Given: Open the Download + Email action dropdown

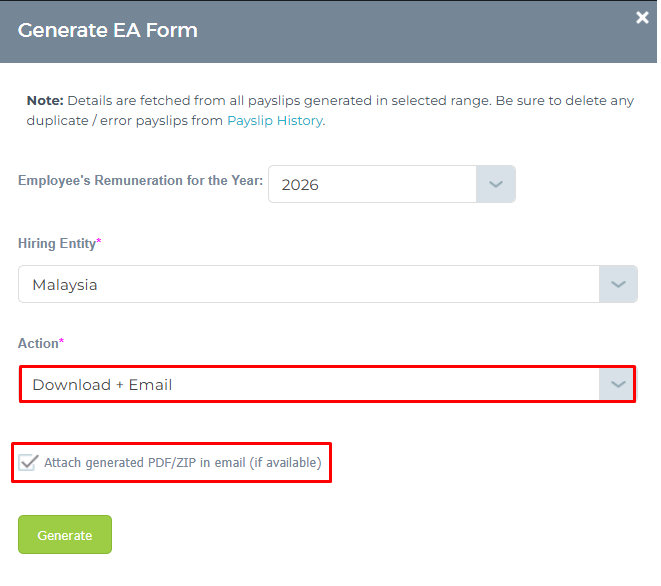Looking at the screenshot, I should 328,384.
